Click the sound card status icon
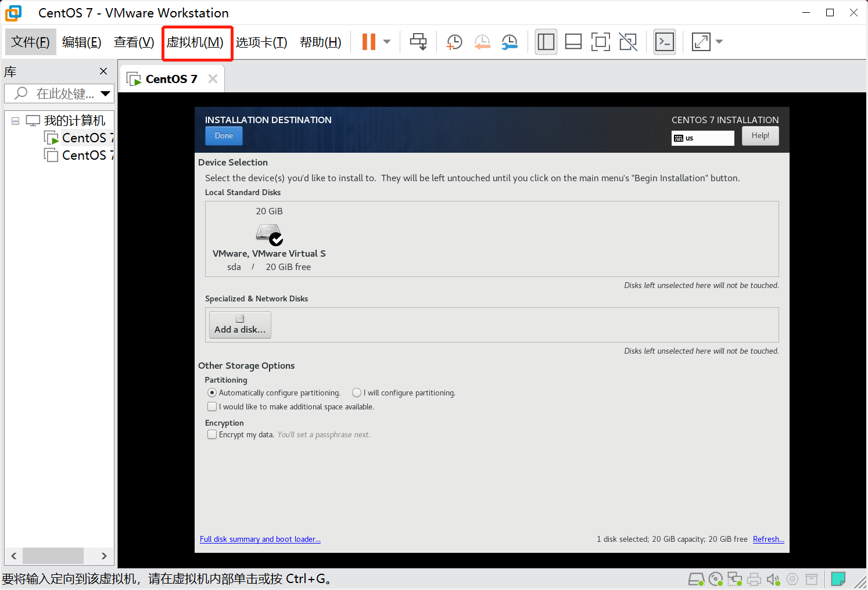Viewport: 868px width, 590px height. click(x=773, y=579)
